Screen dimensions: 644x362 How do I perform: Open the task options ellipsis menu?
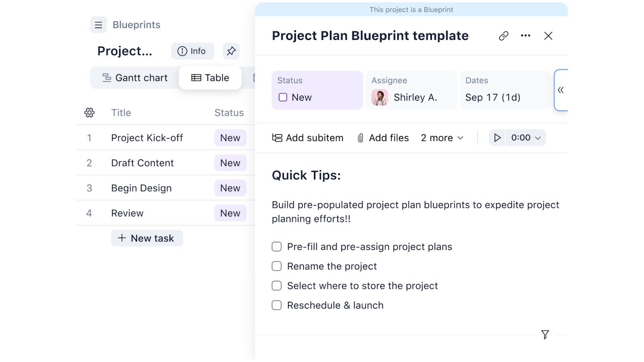tap(525, 36)
